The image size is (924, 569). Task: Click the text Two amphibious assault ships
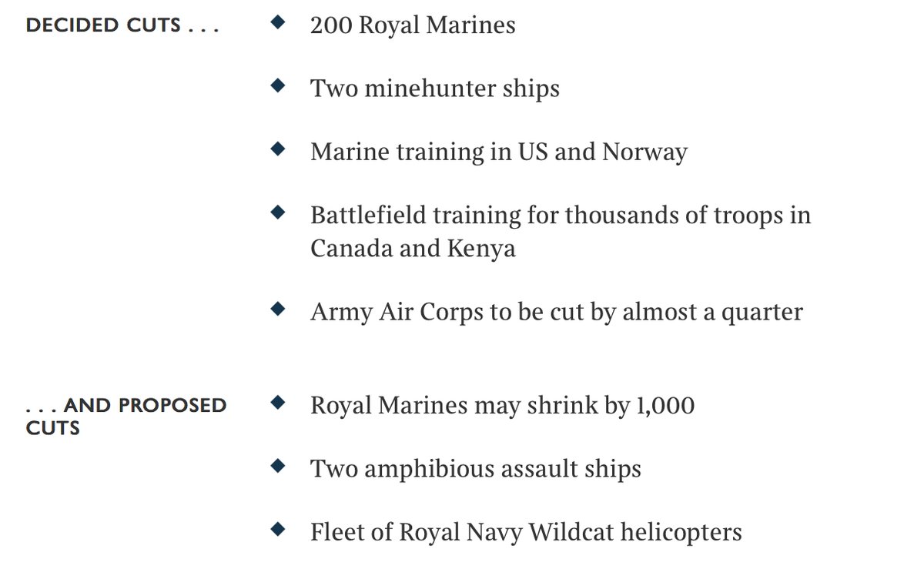point(476,469)
